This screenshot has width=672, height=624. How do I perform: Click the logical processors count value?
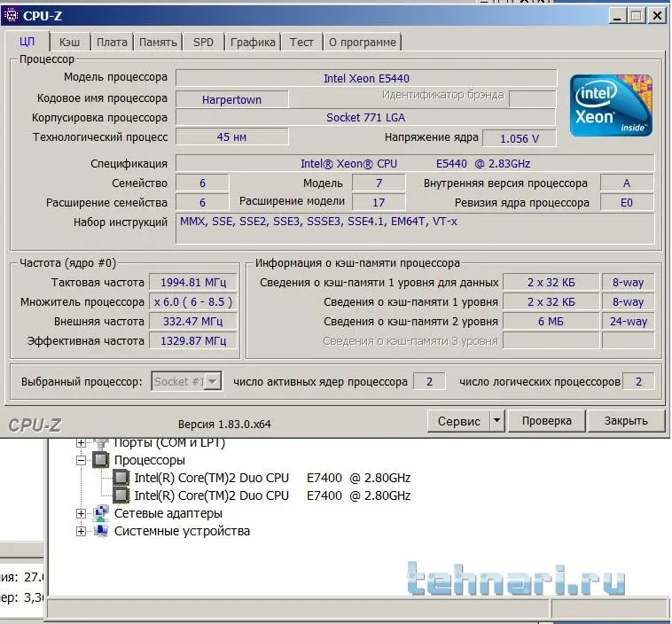[x=638, y=381]
